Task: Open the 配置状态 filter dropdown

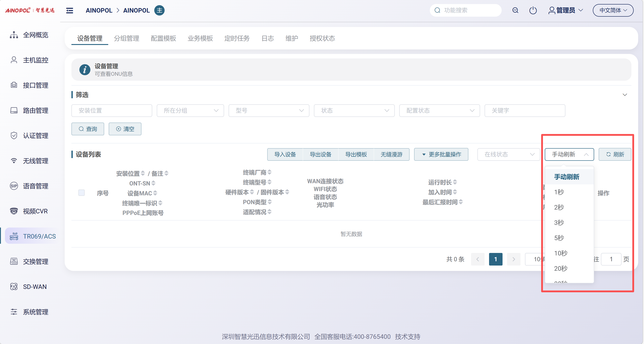Action: [x=439, y=110]
